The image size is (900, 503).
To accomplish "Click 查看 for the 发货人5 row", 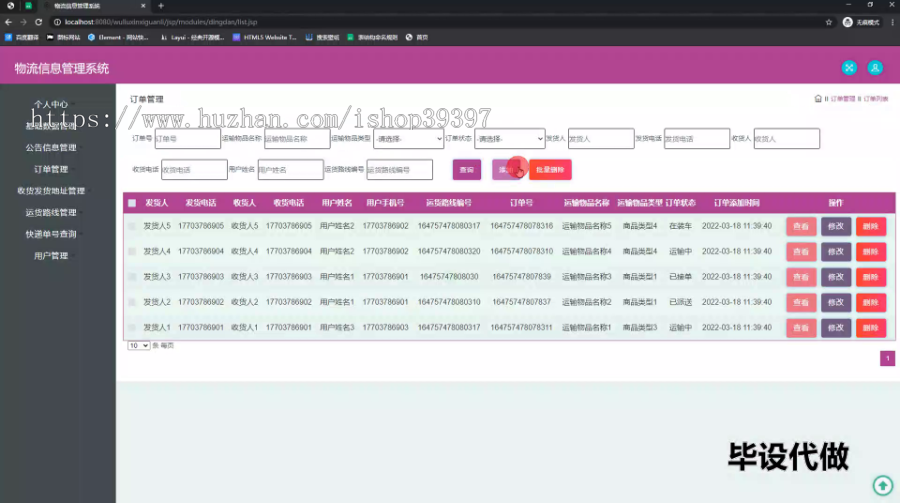I will tap(801, 226).
